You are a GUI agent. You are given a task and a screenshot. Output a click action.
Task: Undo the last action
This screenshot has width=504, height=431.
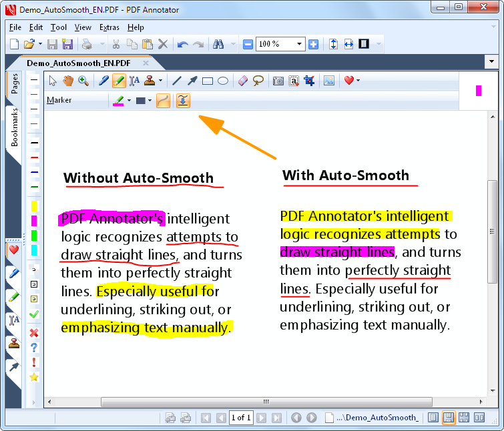(183, 44)
